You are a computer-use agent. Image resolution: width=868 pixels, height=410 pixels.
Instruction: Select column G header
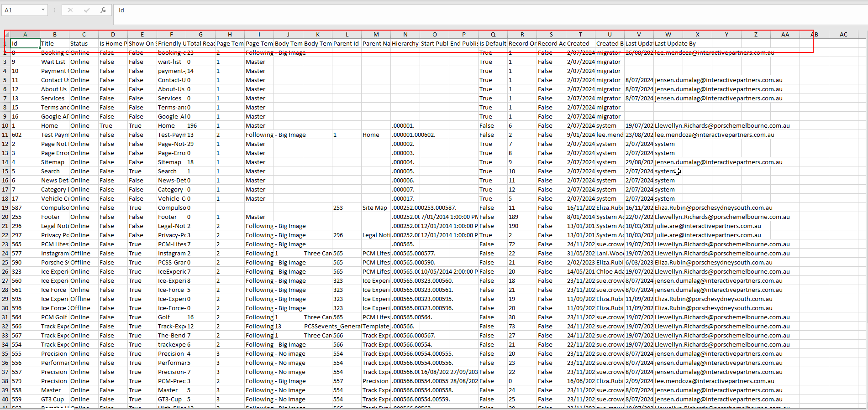click(200, 34)
